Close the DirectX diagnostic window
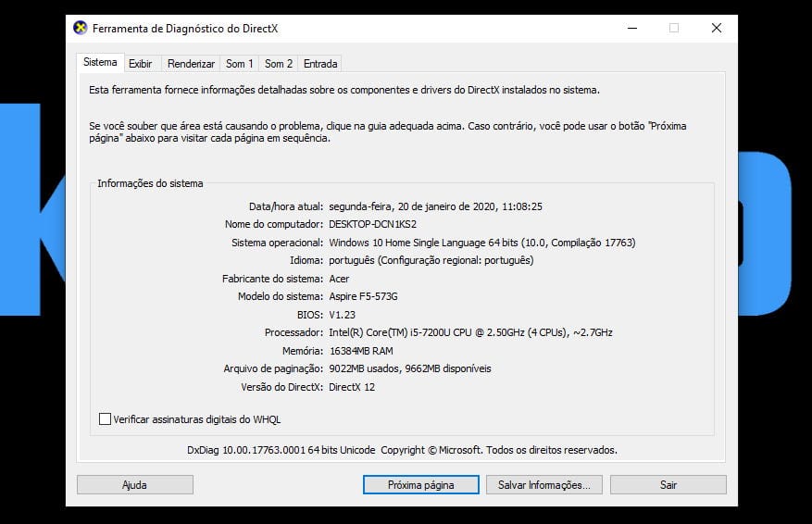 (x=717, y=28)
